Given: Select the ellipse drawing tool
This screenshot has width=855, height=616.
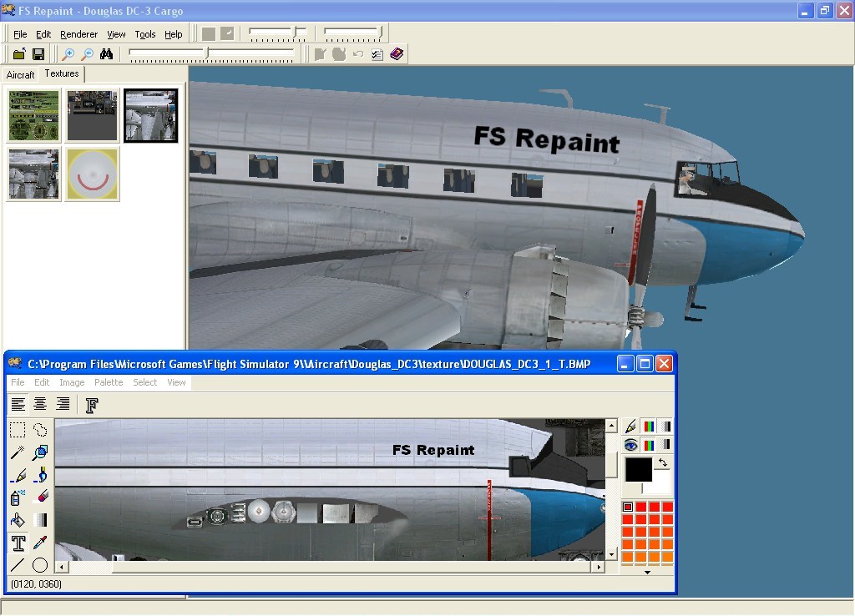Looking at the screenshot, I should pos(40,565).
